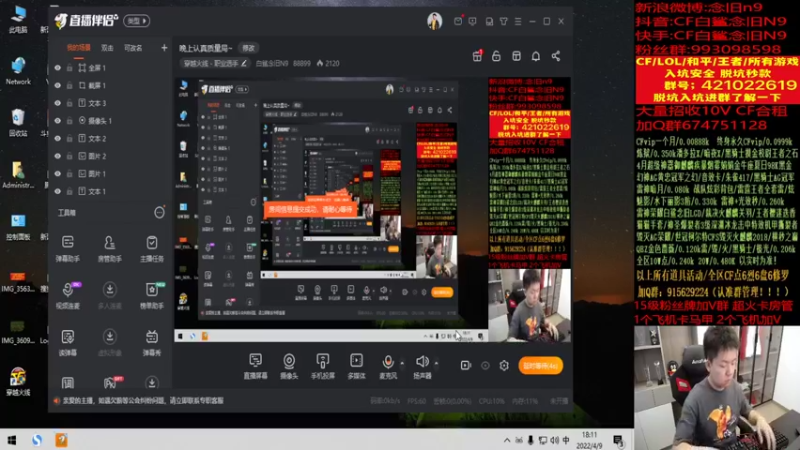Click the webcam preview in the stream canvas
The image size is (800, 450).
pyautogui.click(x=529, y=305)
